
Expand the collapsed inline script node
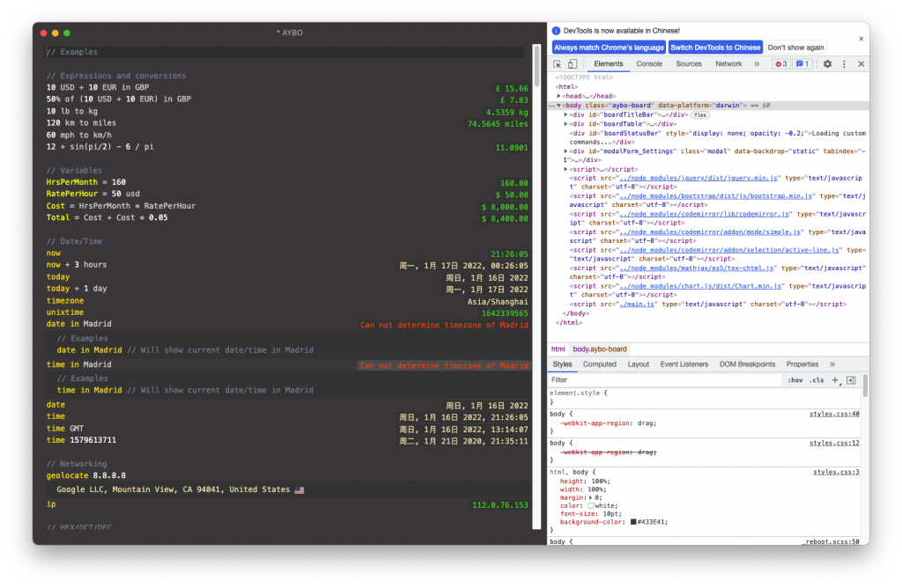tap(566, 169)
